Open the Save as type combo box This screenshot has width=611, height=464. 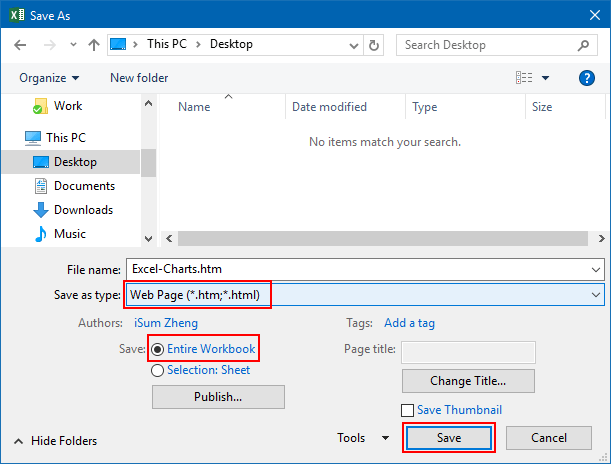pos(365,295)
